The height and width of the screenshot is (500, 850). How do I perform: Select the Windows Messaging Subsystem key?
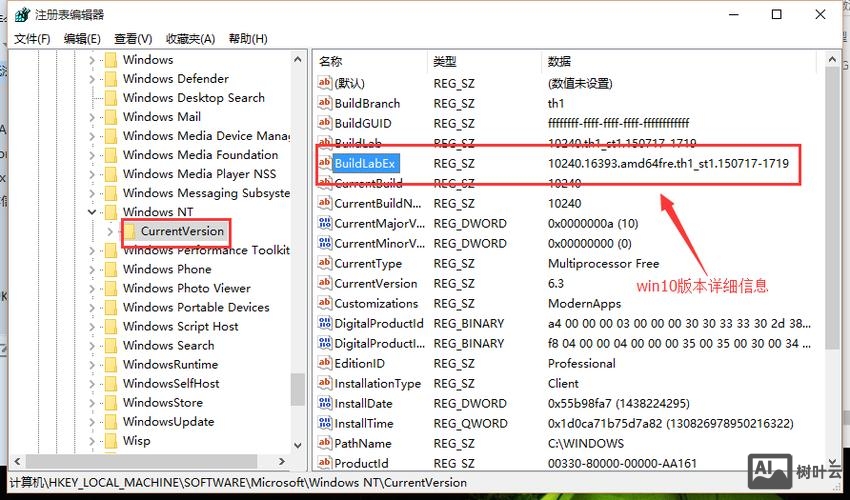coord(206,193)
